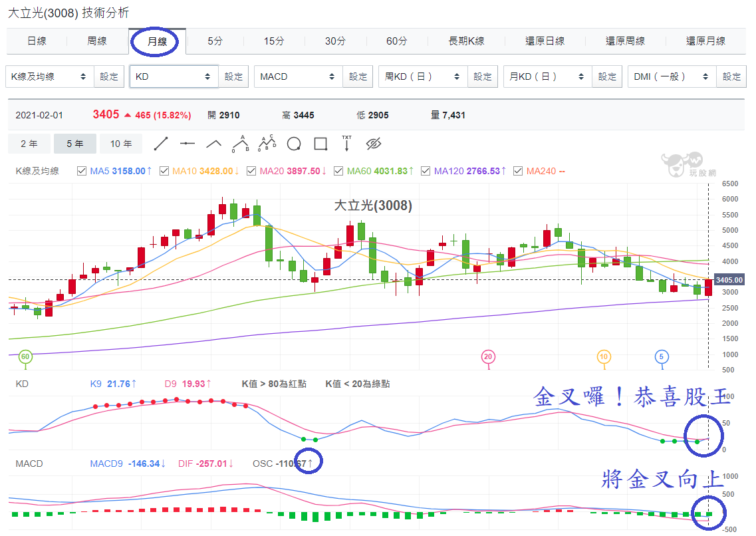Select the rectangle drawing tool
The height and width of the screenshot is (536, 756).
click(320, 144)
